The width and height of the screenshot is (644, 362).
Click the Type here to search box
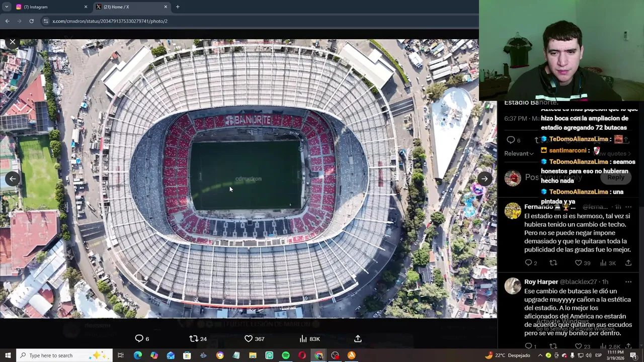pos(64,355)
